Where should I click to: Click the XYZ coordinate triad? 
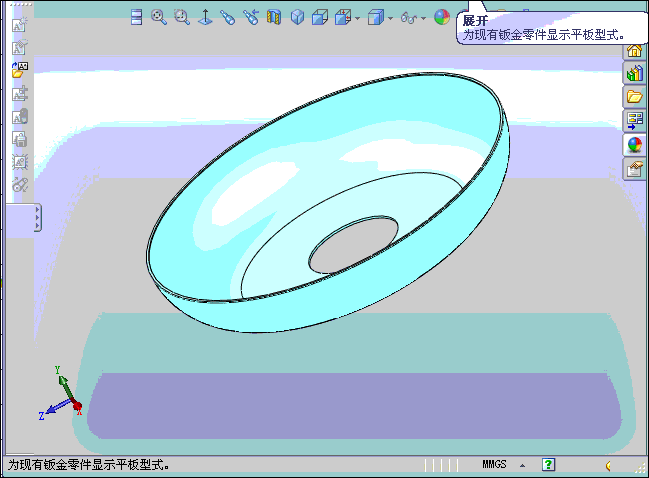(60, 394)
